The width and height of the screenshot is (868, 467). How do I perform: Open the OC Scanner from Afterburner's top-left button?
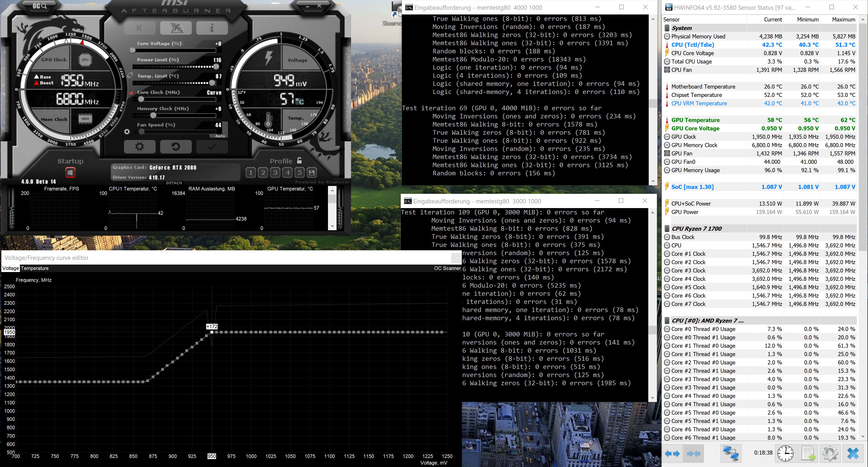(40, 6)
